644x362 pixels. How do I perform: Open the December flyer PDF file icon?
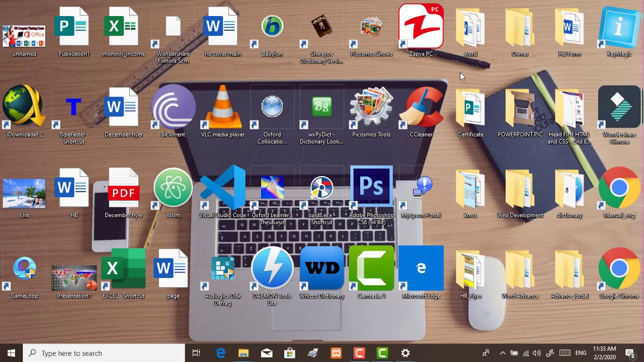click(x=123, y=189)
